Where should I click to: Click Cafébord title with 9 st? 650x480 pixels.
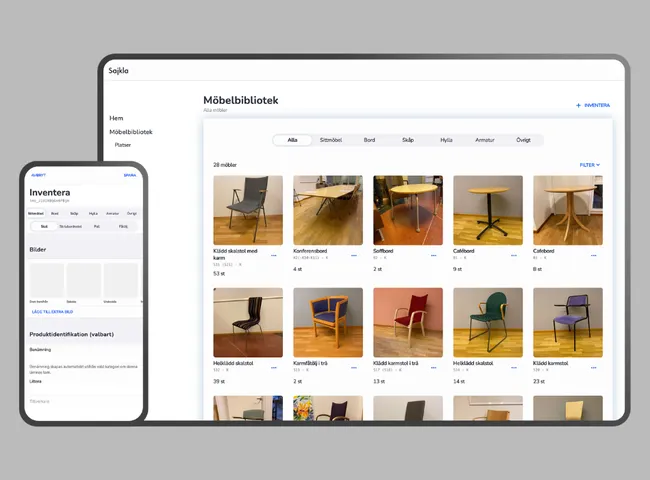463,251
